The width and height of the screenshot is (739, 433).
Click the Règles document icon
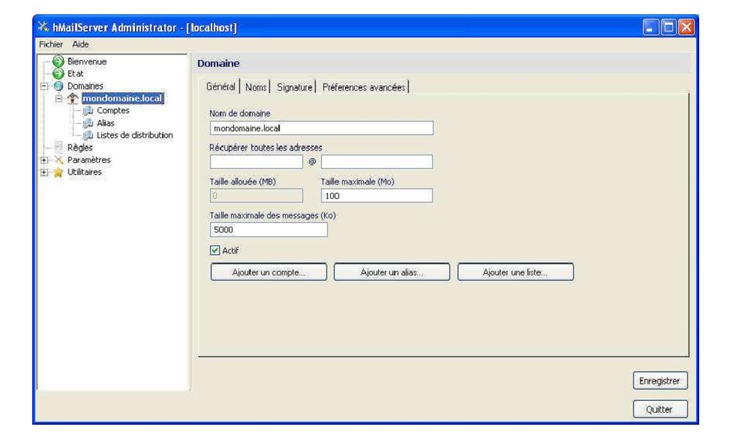pyautogui.click(x=58, y=147)
